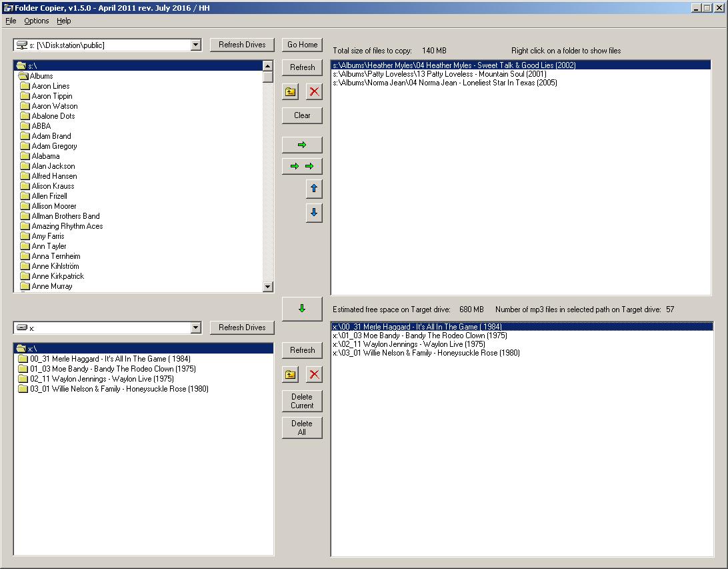Viewport: 728px width, 569px height.
Task: Select 01_03 Moe Bandy folder in target tree
Action: [113, 369]
